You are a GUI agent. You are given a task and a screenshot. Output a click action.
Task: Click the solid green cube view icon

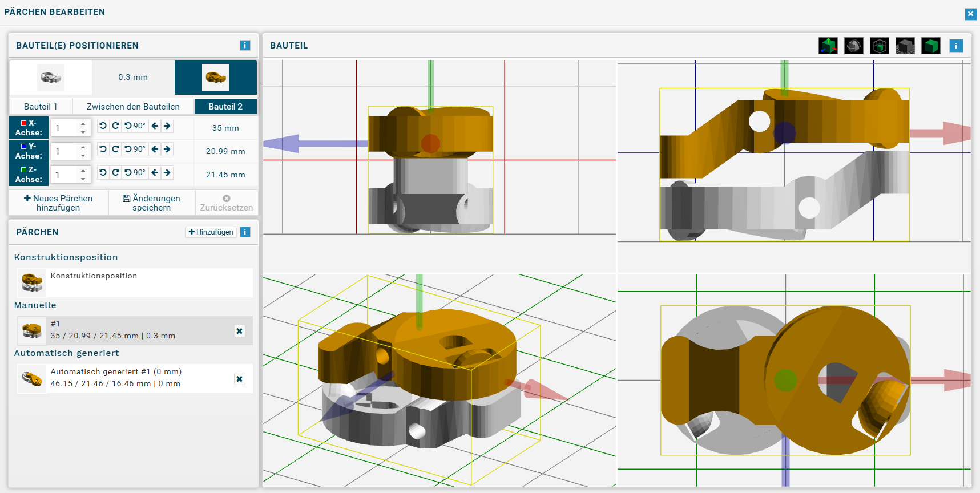pos(931,46)
